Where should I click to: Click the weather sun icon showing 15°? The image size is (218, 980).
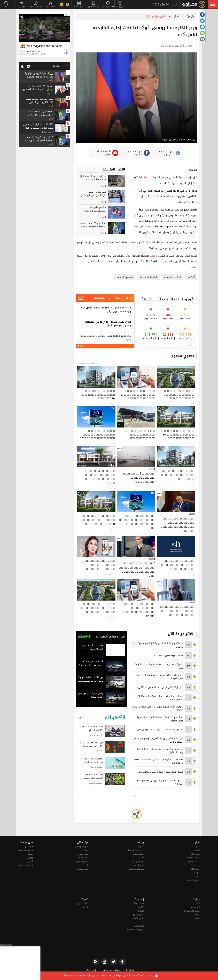pos(61,5)
